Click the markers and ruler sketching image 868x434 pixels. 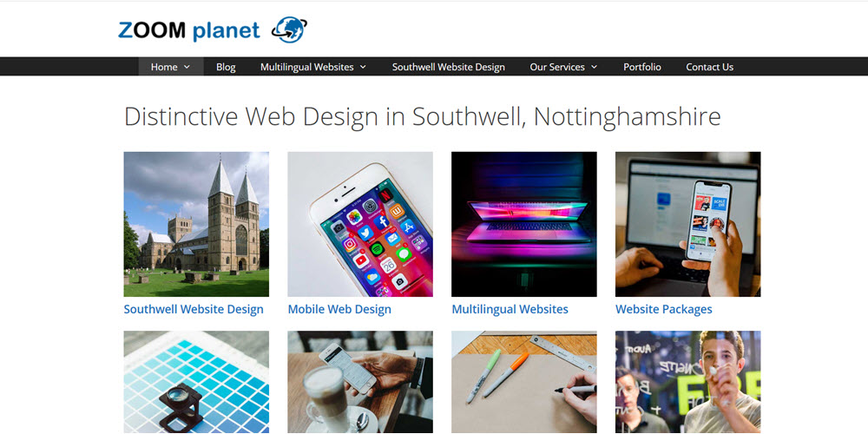click(524, 382)
